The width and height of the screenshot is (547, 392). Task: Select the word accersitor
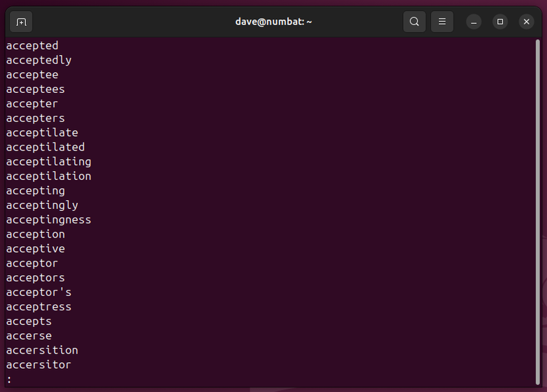coord(38,364)
